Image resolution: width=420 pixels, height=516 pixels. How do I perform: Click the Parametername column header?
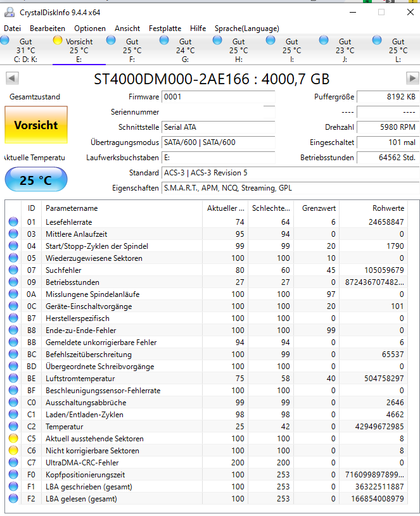pyautogui.click(x=122, y=208)
